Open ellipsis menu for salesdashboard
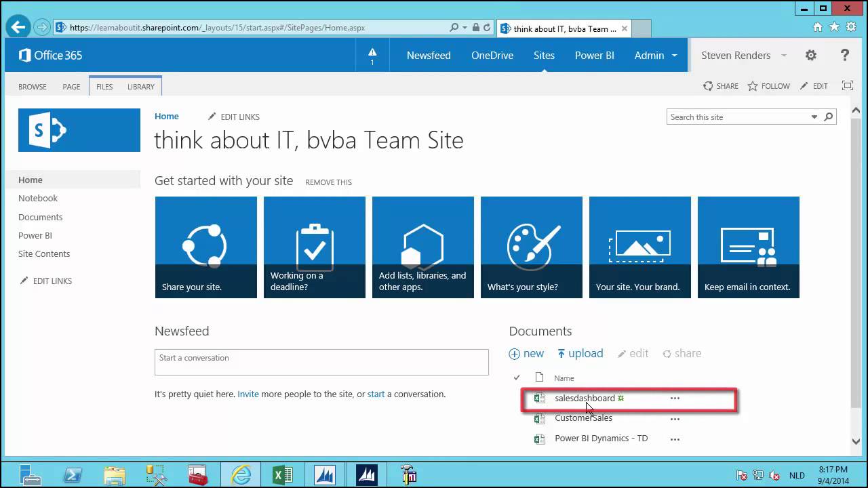The image size is (868, 488). click(x=675, y=399)
